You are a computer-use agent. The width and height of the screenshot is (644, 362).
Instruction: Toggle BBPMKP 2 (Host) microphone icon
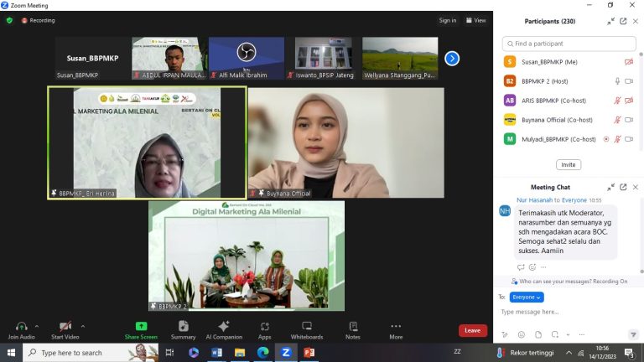tap(617, 81)
